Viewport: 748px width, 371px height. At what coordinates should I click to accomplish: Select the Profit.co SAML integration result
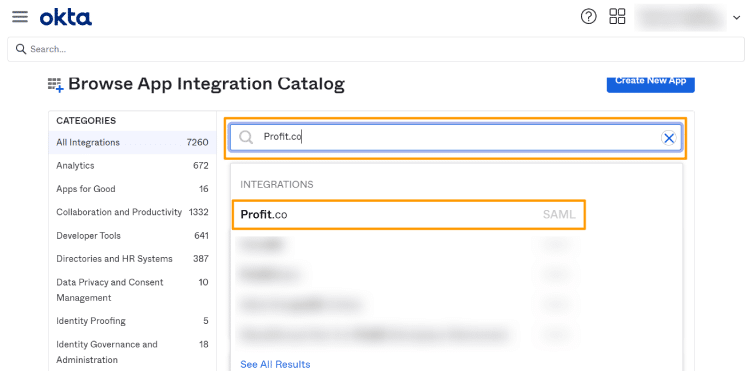click(x=408, y=215)
